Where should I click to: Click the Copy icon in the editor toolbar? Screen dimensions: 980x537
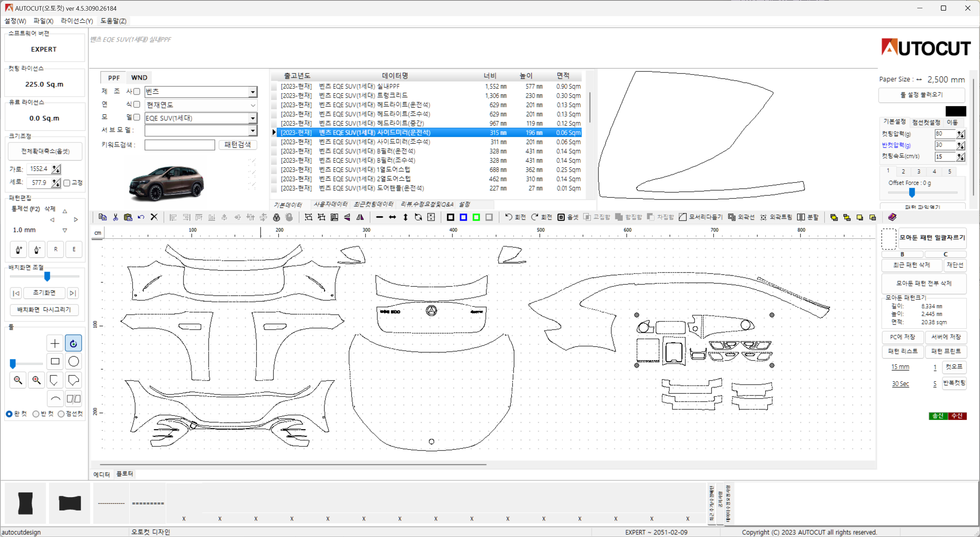pos(102,217)
